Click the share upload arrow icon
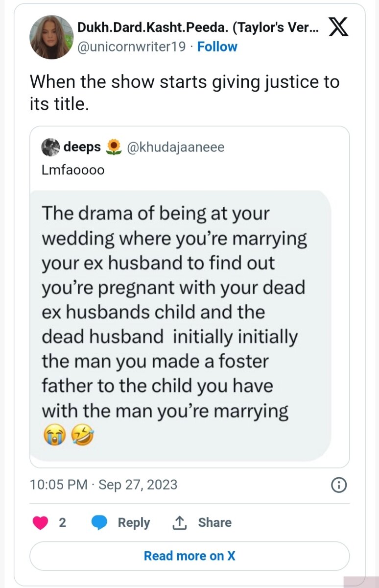The width and height of the screenshot is (379, 588). coord(180,523)
